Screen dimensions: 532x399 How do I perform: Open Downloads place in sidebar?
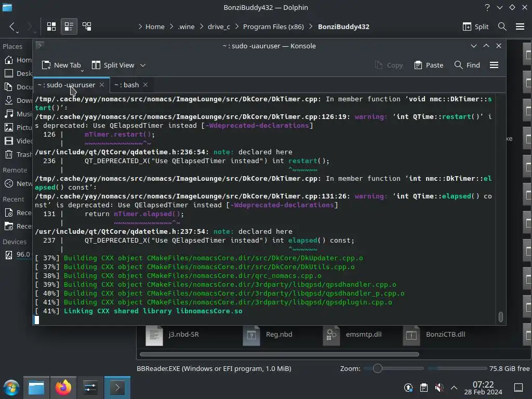18,100
